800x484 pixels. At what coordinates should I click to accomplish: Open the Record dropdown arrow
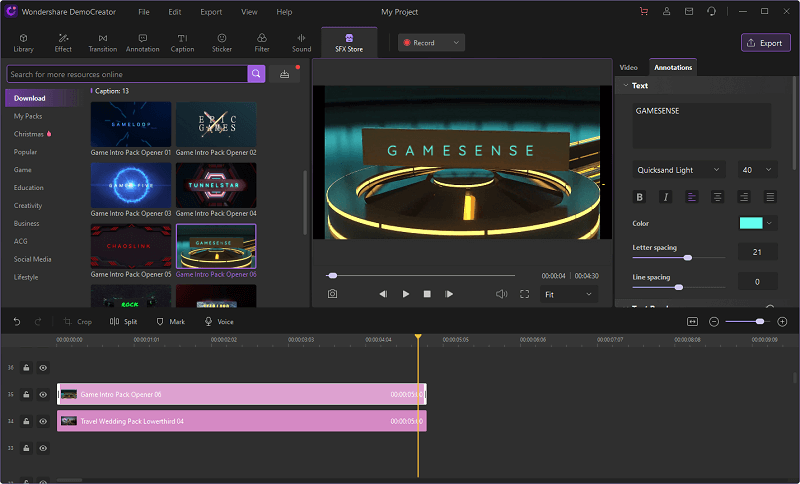(457, 43)
